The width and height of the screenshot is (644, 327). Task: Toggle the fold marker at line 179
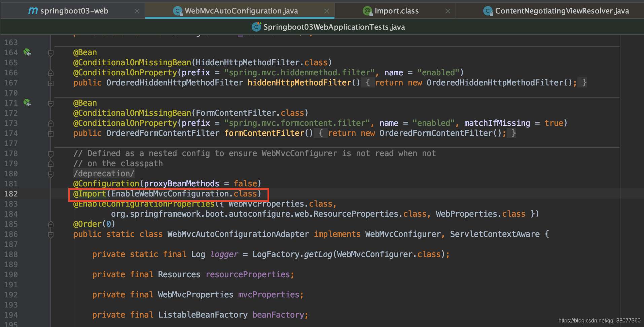click(x=51, y=163)
